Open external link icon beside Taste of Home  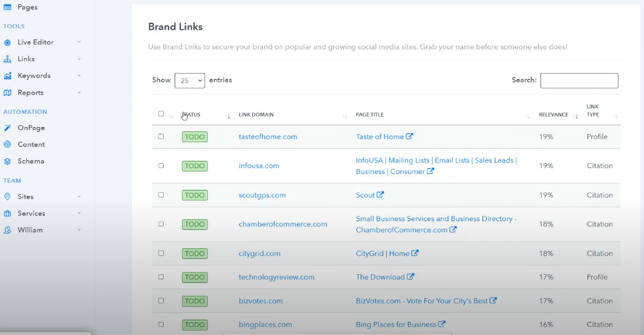pyautogui.click(x=409, y=136)
